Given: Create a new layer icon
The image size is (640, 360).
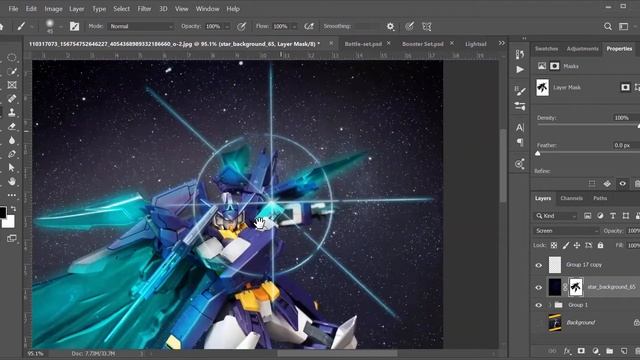Looking at the screenshot, I should pyautogui.click(x=624, y=351).
